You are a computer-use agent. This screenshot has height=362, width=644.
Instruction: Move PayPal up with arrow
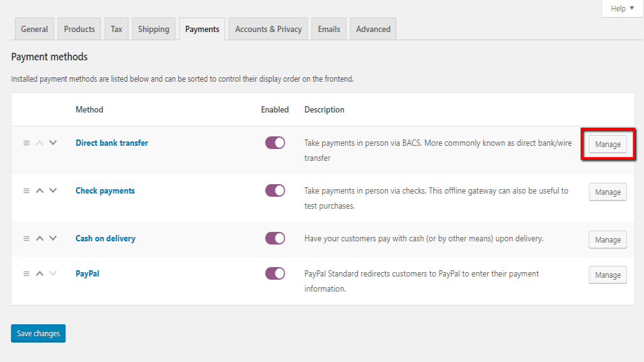click(x=40, y=274)
